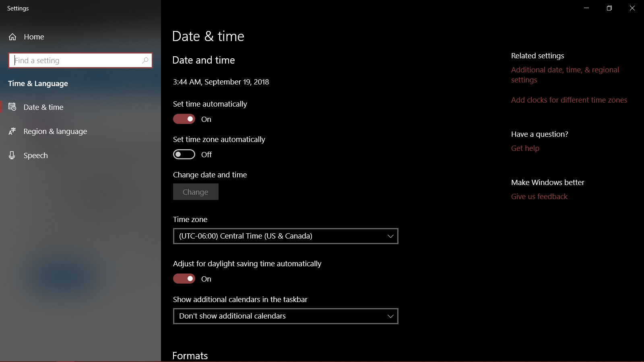Minimize the Settings window
The image size is (644, 362).
[x=586, y=8]
